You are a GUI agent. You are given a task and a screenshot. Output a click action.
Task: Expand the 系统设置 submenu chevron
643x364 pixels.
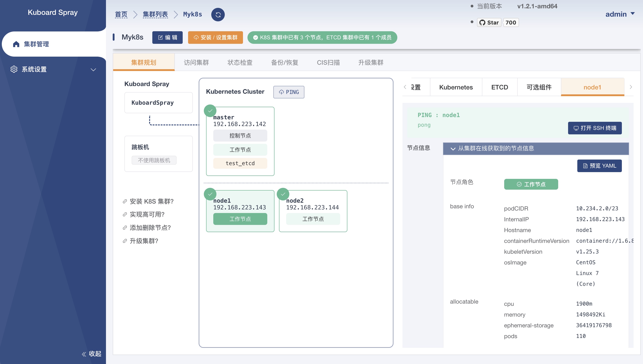[93, 69]
